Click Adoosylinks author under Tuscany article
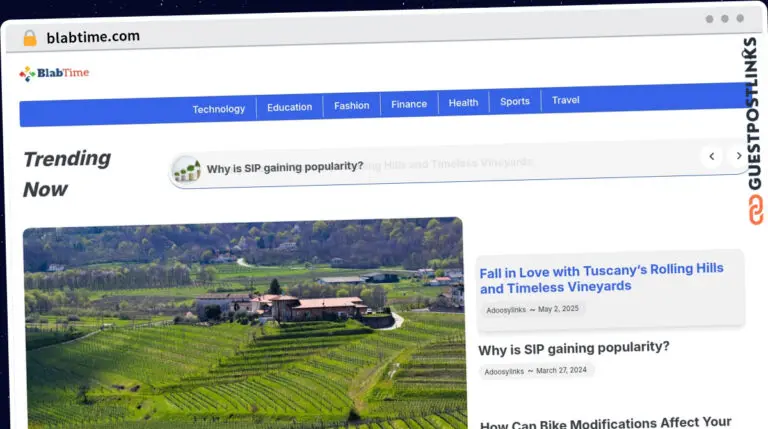768x429 pixels. click(x=506, y=310)
